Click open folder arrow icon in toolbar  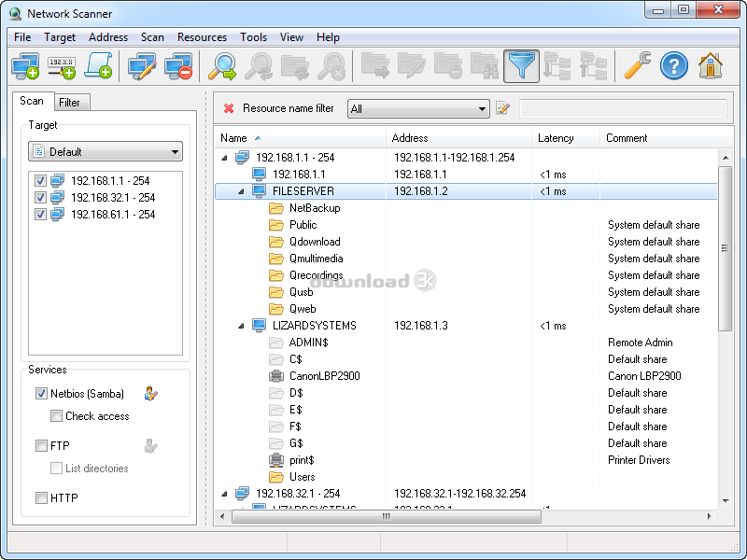375,66
